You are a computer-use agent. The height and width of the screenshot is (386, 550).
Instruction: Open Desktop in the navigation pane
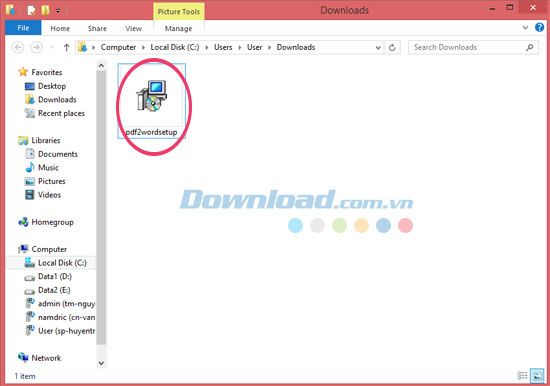pyautogui.click(x=52, y=86)
